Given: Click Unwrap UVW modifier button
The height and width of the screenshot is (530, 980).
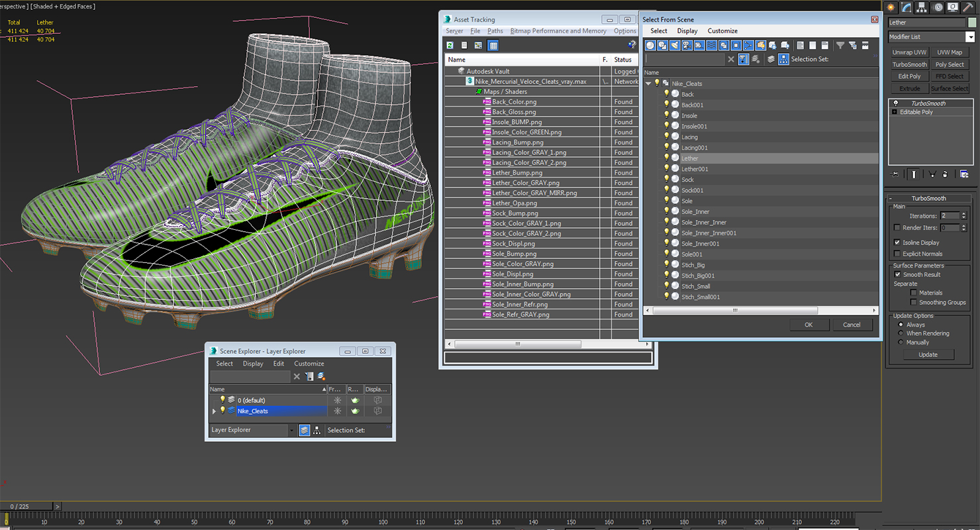Looking at the screenshot, I should pos(909,52).
